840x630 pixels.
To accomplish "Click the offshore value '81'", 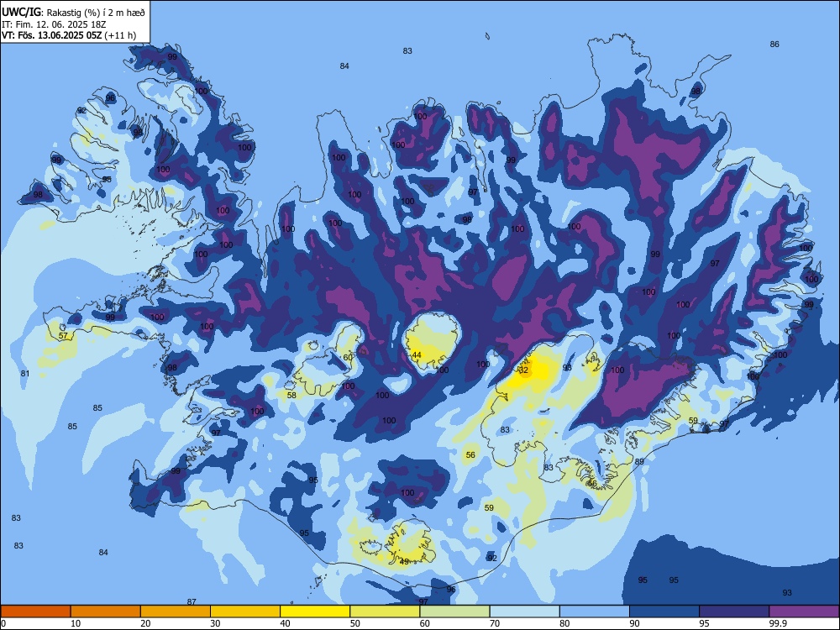I will [x=24, y=374].
